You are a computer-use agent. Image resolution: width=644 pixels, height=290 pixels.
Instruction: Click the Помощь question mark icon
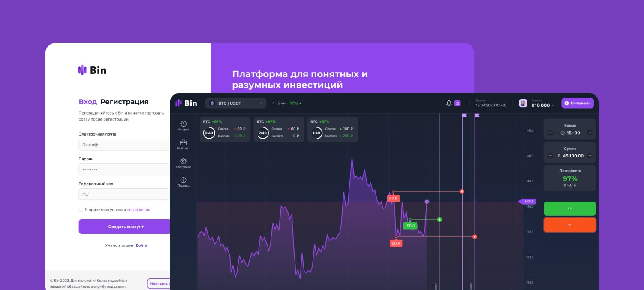click(184, 180)
